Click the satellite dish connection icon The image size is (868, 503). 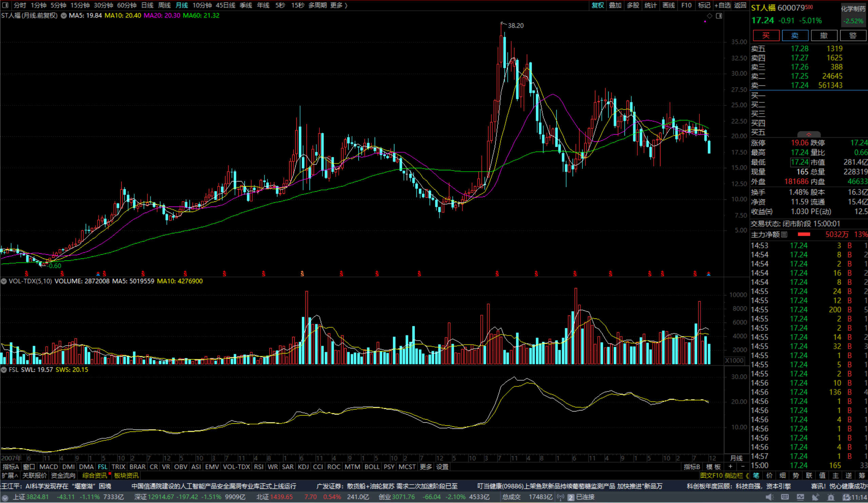tap(815, 497)
